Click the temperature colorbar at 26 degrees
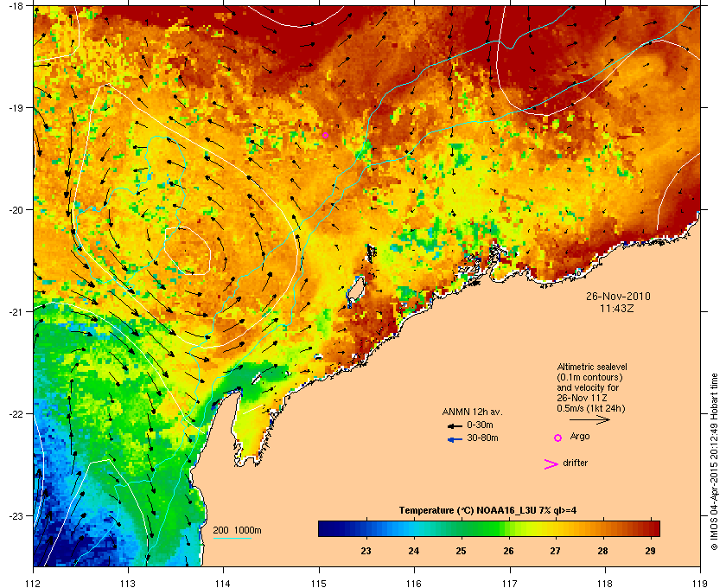Viewport: 726px width, 588px height. point(508,528)
